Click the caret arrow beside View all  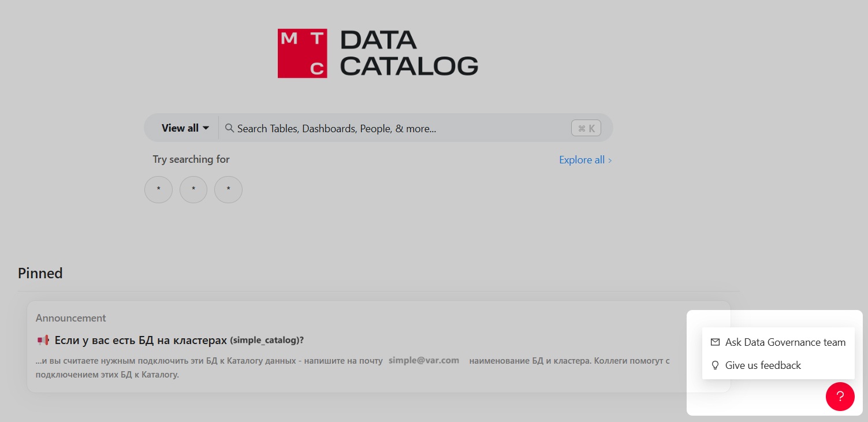[206, 128]
